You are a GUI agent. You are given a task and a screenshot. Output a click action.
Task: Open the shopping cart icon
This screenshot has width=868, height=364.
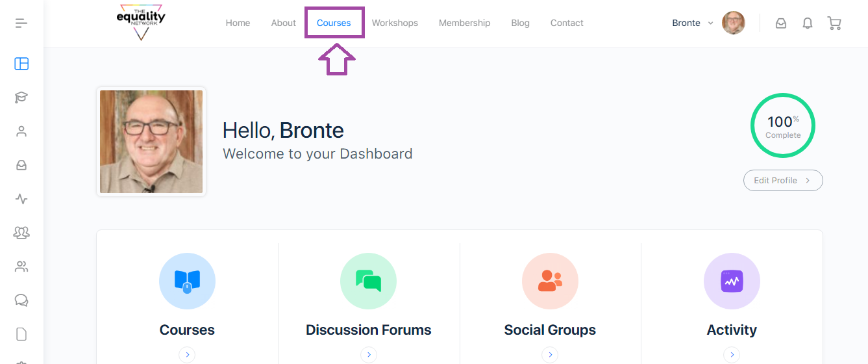pyautogui.click(x=834, y=23)
